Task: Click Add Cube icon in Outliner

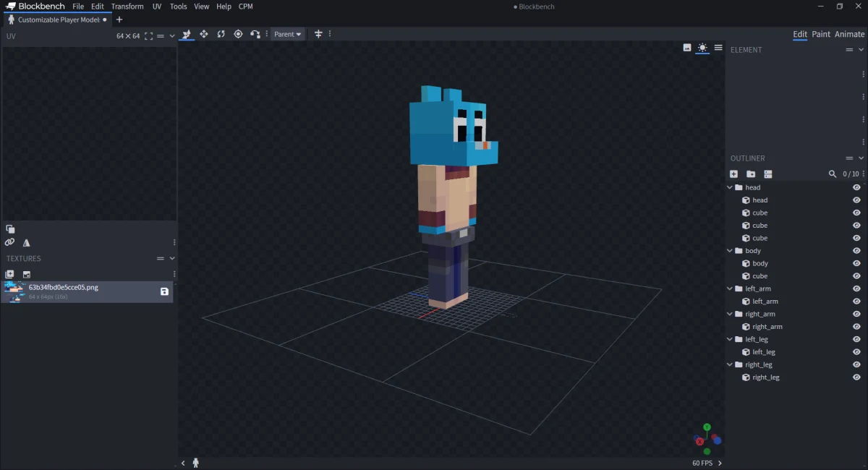Action: pyautogui.click(x=733, y=174)
